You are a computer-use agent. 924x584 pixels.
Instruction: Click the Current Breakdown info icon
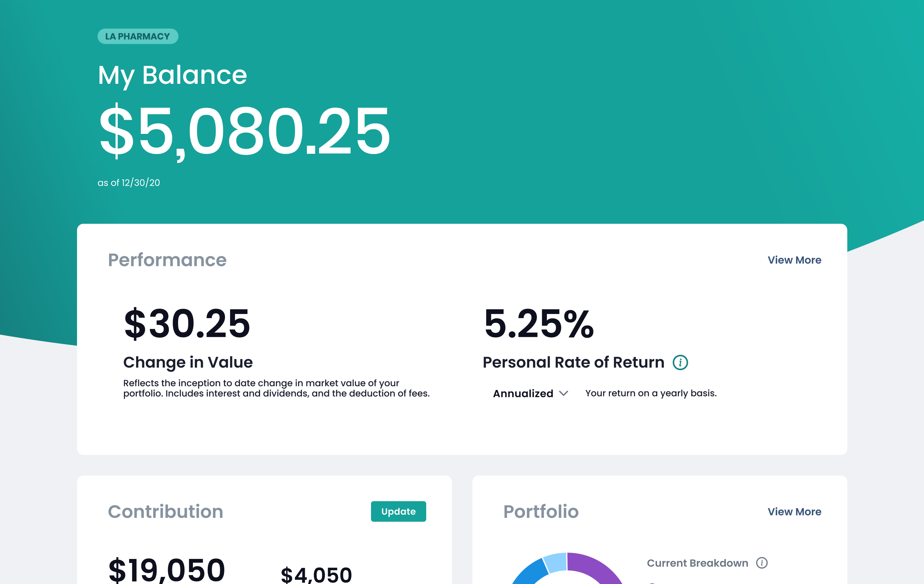coord(762,563)
